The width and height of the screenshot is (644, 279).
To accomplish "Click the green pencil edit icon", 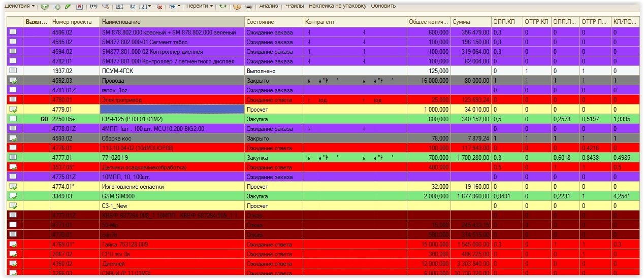I will click(68, 6).
